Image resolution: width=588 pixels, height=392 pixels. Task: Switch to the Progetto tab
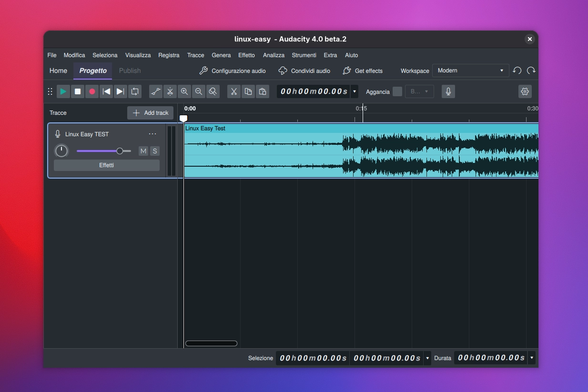[x=93, y=70]
